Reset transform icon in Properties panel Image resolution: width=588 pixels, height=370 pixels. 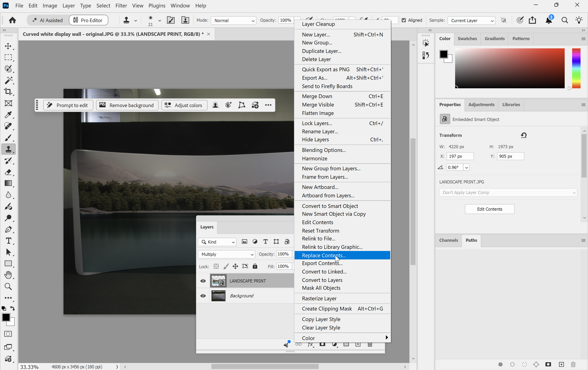[x=524, y=135]
